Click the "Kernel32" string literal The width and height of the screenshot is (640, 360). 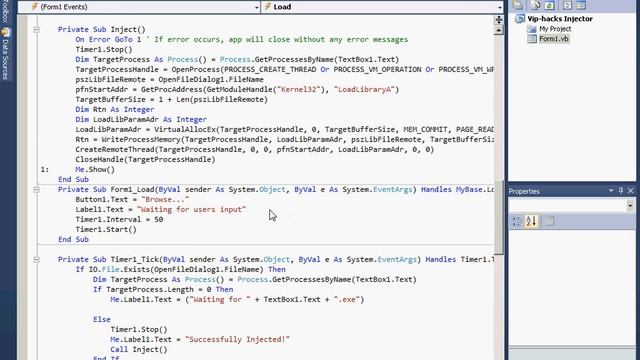299,89
